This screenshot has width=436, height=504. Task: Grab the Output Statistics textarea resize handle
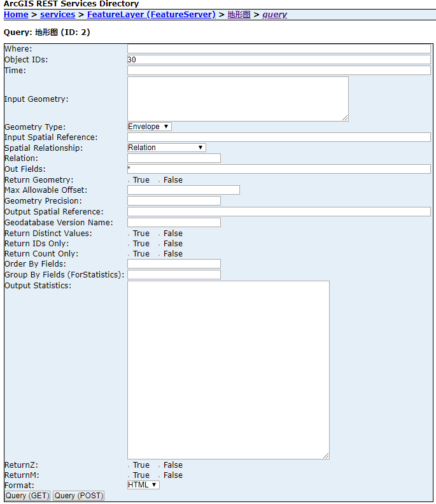(326, 456)
